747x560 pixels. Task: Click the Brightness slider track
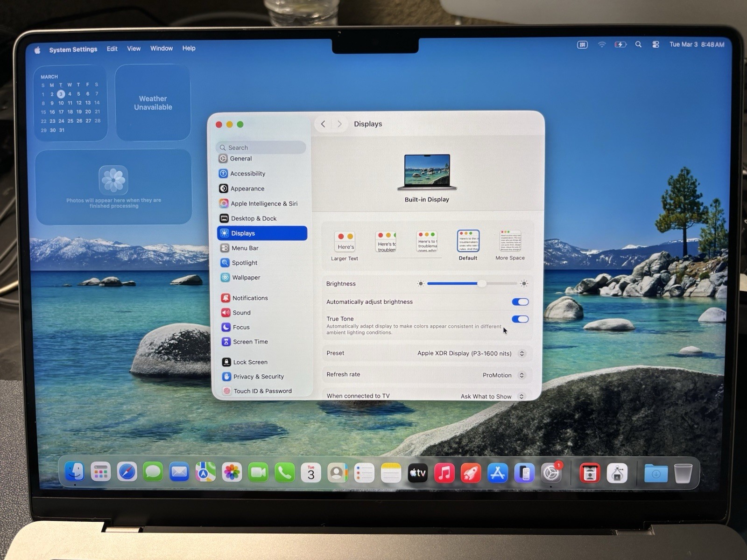click(472, 284)
